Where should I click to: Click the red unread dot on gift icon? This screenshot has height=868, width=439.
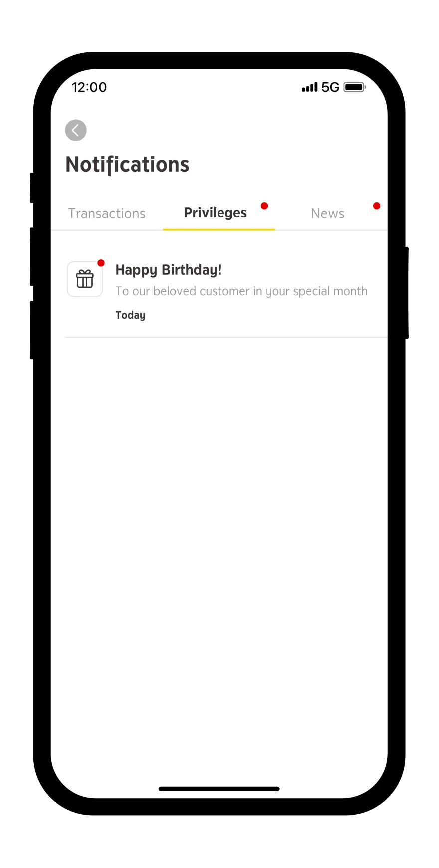(x=101, y=263)
